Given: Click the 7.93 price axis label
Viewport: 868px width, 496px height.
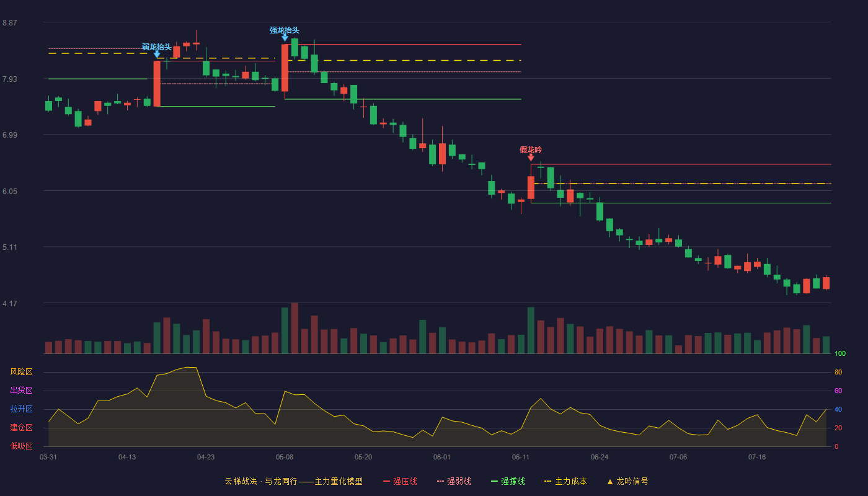Looking at the screenshot, I should [10, 79].
